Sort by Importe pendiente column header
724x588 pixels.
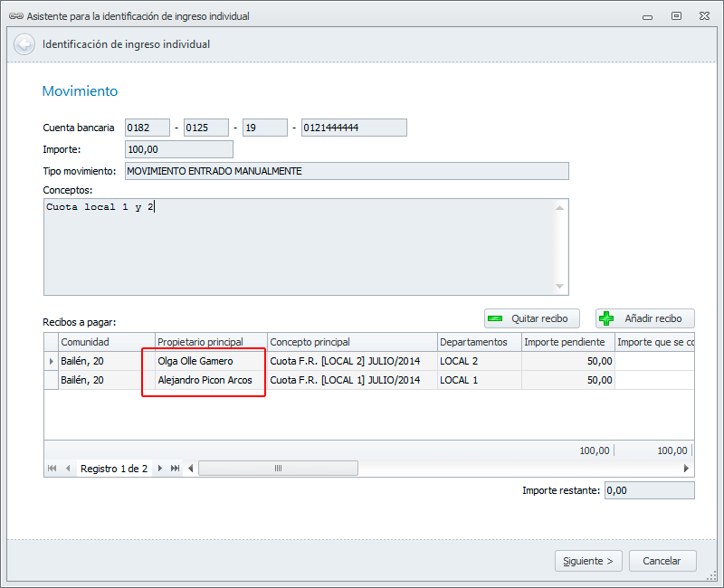[568, 342]
